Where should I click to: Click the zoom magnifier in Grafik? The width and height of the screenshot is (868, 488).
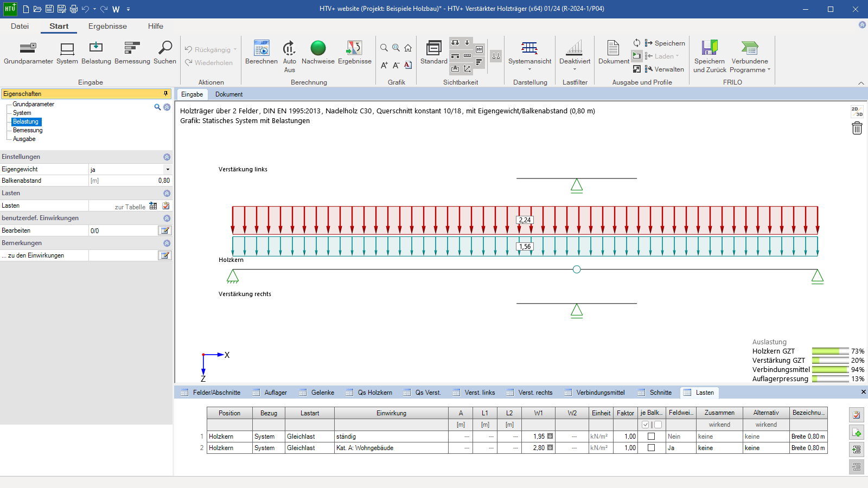[x=384, y=48]
